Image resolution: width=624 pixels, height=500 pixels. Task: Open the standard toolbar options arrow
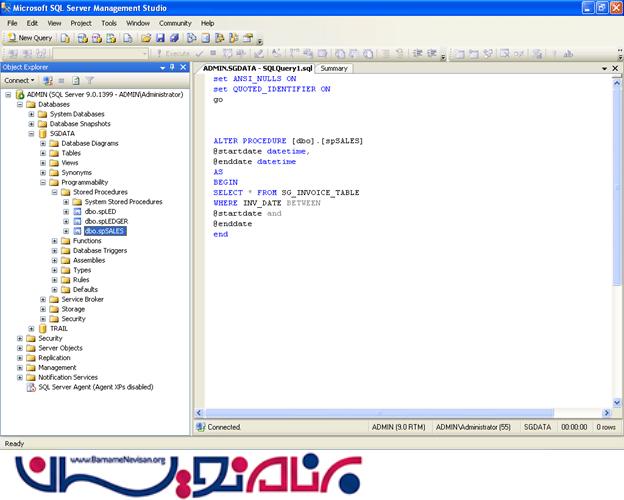point(260,41)
